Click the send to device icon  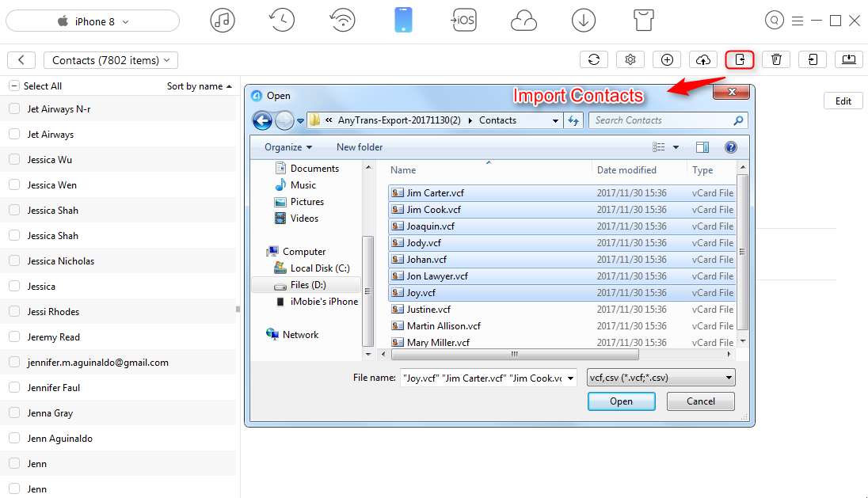813,59
